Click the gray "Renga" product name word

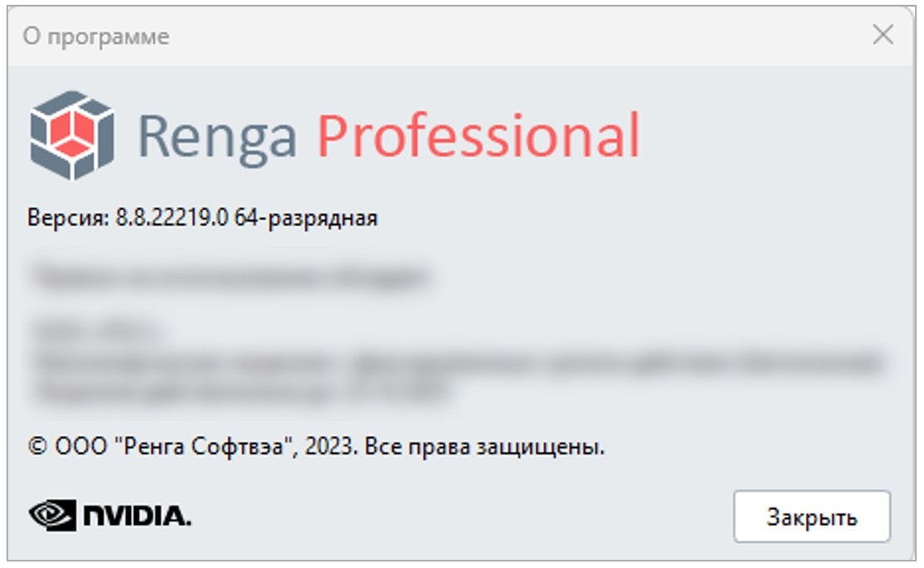217,136
